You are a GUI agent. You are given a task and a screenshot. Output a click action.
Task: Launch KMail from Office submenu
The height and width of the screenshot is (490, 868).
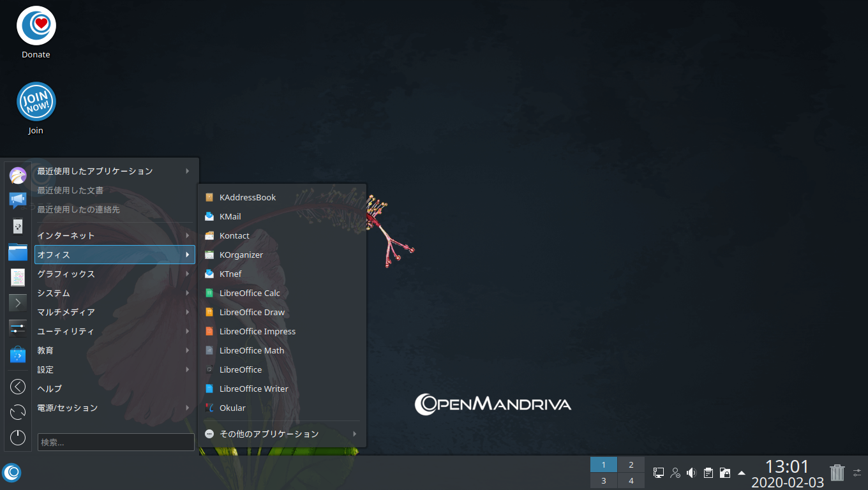pyautogui.click(x=281, y=216)
